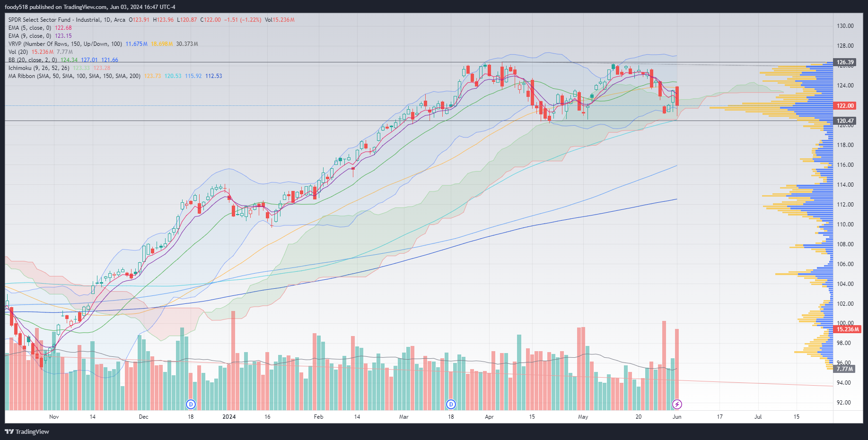This screenshot has width=868, height=440.
Task: Select the MA Ribbon indicator legend
Action: (74, 76)
